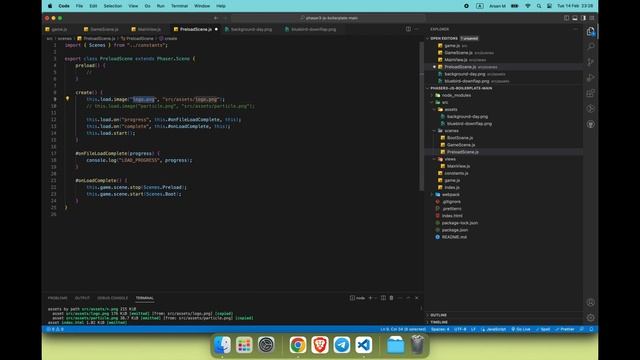This screenshot has height=360, width=640.
Task: Collapse the assets folder
Action: coord(451,109)
